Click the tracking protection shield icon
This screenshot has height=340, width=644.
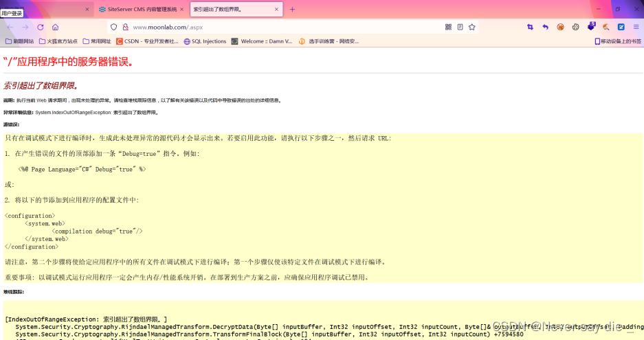tap(114, 27)
